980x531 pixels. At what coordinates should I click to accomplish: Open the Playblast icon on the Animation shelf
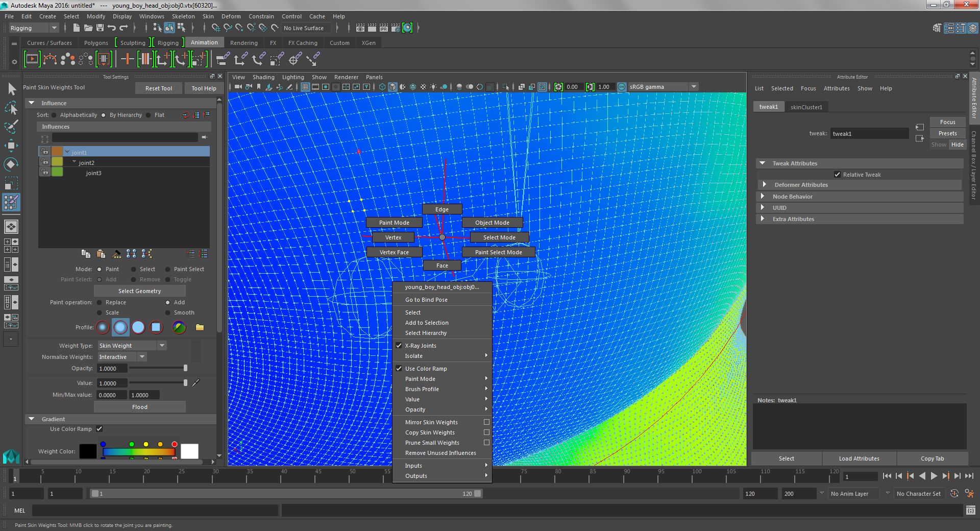[32, 59]
